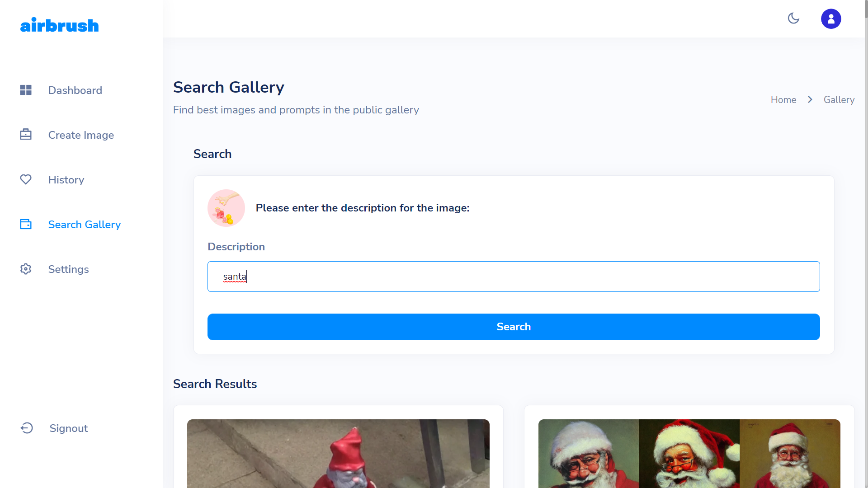Click the Signout arrow icon
The height and width of the screenshot is (488, 868).
(27, 428)
